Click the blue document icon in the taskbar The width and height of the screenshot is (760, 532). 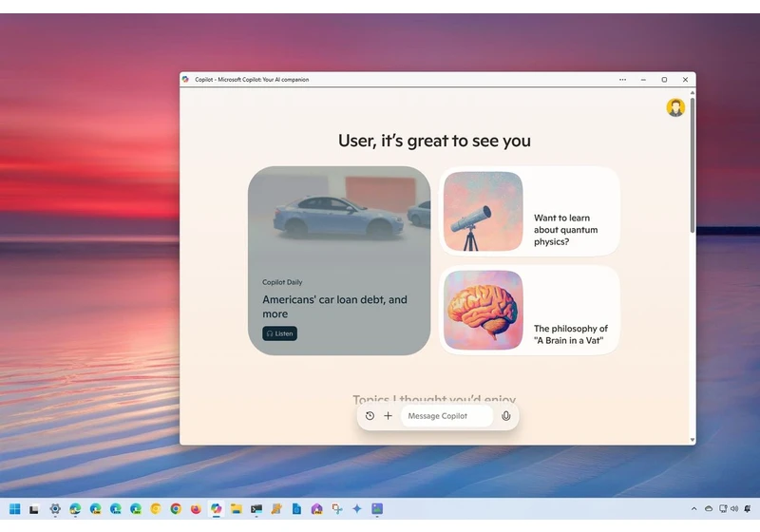point(296,509)
